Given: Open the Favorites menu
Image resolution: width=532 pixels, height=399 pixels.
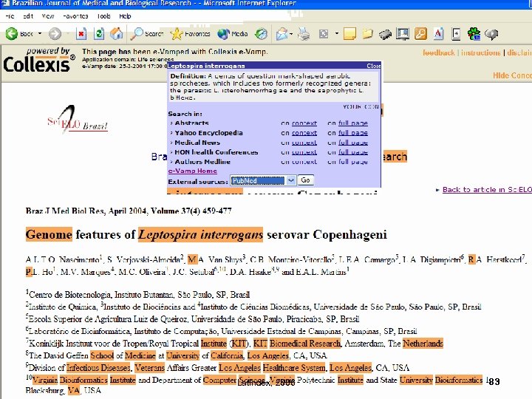Looking at the screenshot, I should [x=75, y=16].
